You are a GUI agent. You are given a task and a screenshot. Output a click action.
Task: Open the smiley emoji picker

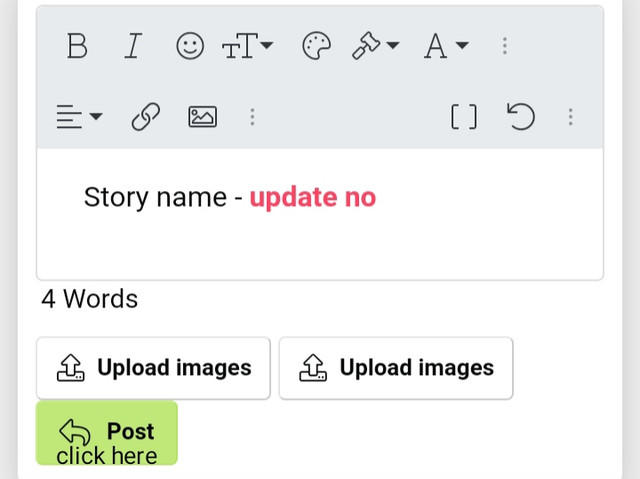pos(190,46)
